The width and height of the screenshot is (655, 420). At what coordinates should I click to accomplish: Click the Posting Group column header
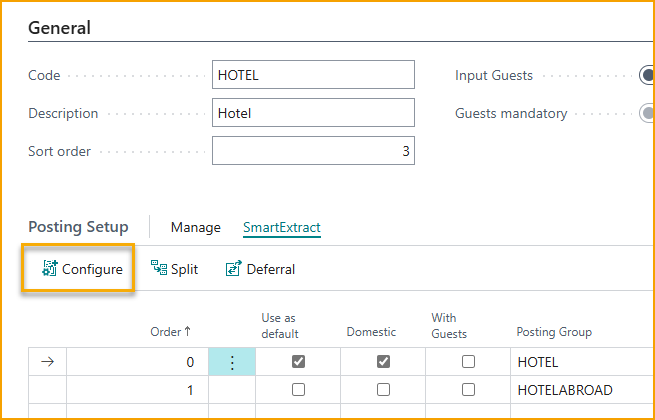pyautogui.click(x=554, y=332)
